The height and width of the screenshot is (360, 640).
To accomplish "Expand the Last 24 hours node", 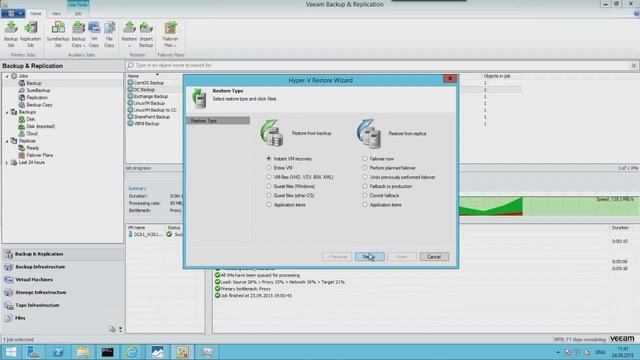I will pos(7,162).
